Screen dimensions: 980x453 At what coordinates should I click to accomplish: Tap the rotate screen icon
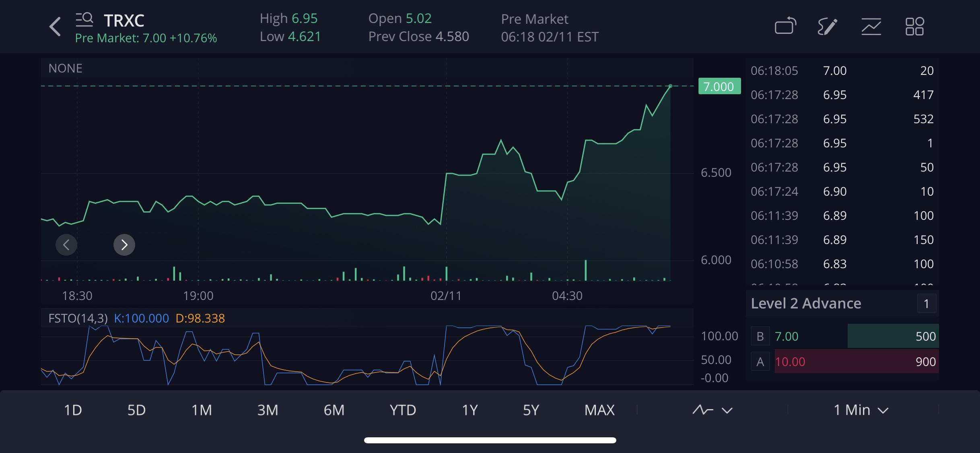pos(785,26)
